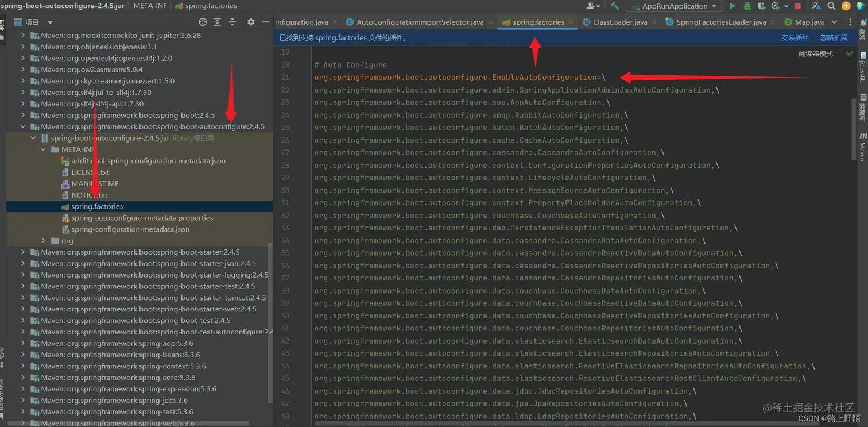Open the database sidebar tool window
Image resolution: width=868 pixels, height=427 pixels.
click(862, 107)
